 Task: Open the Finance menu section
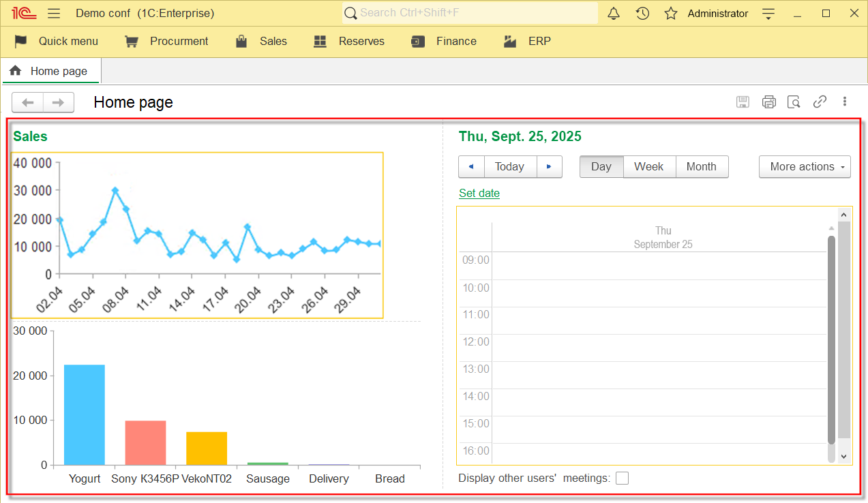[445, 42]
